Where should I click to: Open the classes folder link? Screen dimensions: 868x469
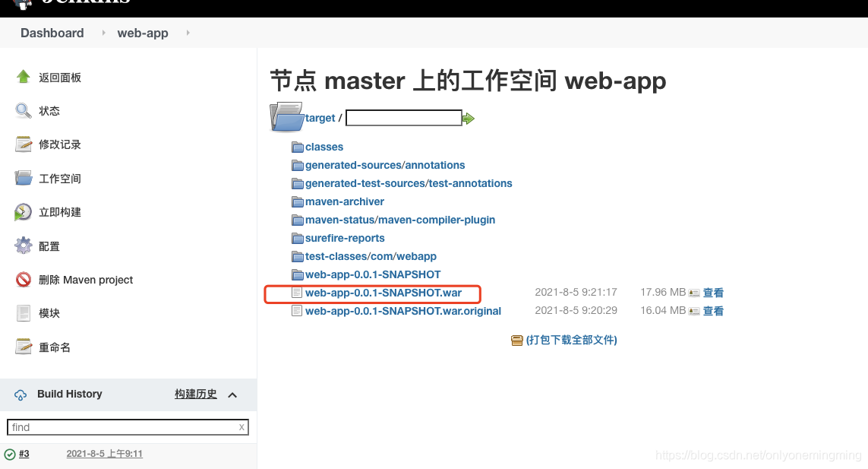click(324, 147)
